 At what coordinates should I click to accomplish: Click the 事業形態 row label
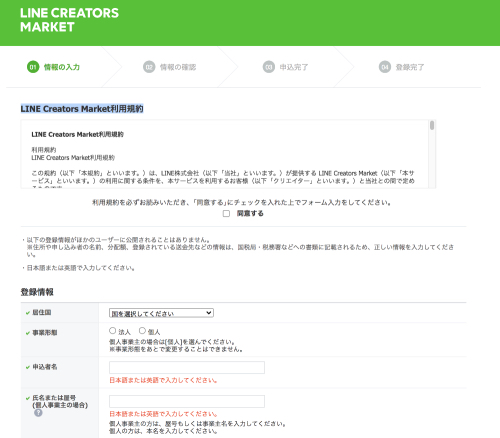tap(45, 333)
